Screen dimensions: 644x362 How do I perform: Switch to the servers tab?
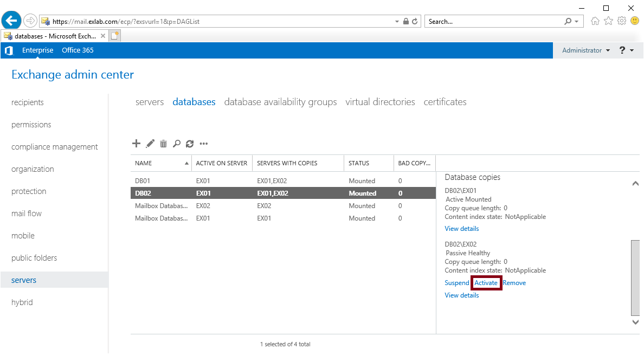150,102
